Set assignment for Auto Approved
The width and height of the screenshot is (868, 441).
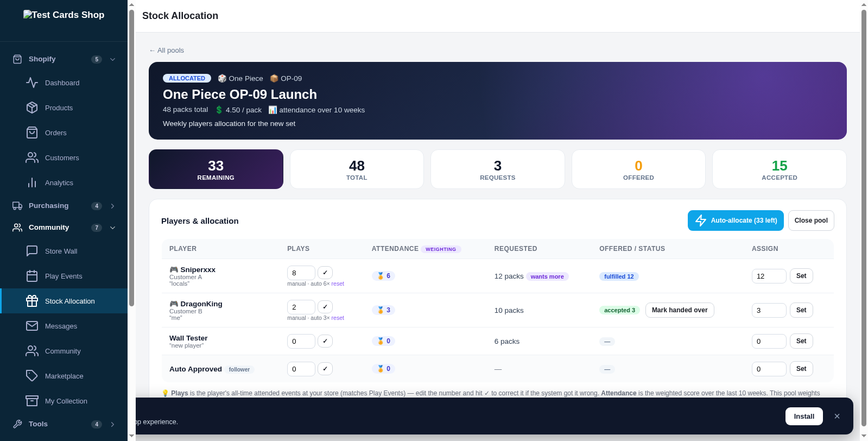[x=801, y=369]
